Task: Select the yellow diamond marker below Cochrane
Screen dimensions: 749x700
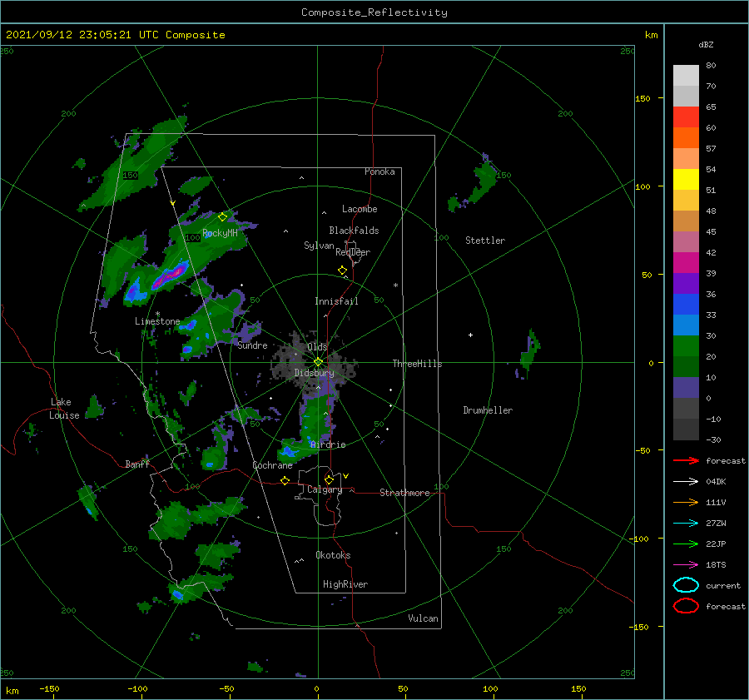Action: pos(285,480)
